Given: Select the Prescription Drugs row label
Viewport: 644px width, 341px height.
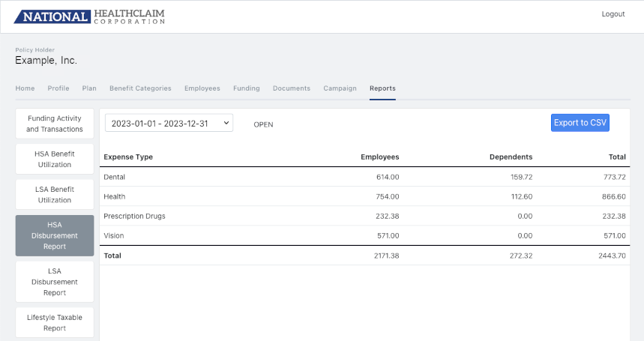Looking at the screenshot, I should (134, 217).
